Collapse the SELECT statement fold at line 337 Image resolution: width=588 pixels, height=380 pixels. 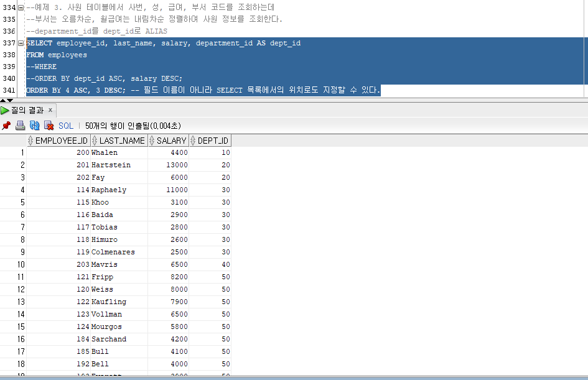[21, 43]
